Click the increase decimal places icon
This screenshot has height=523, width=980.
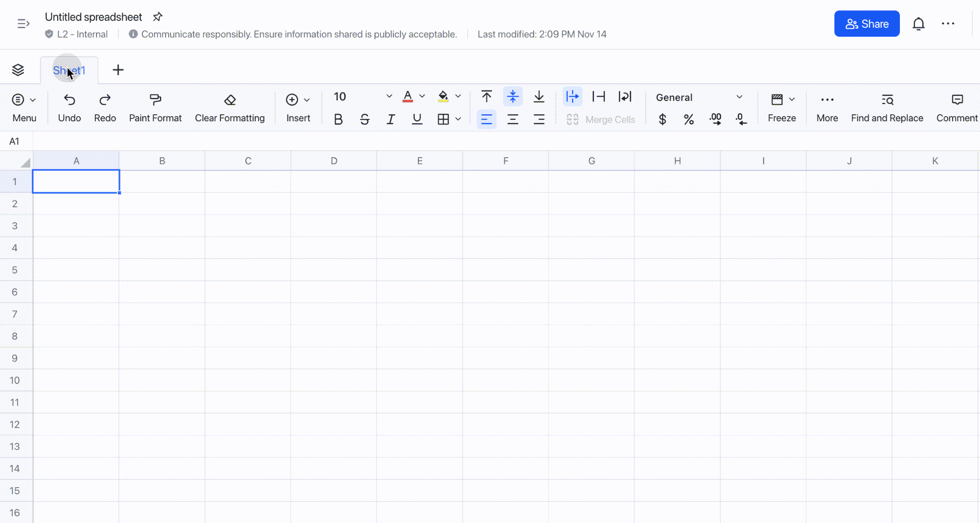point(715,119)
